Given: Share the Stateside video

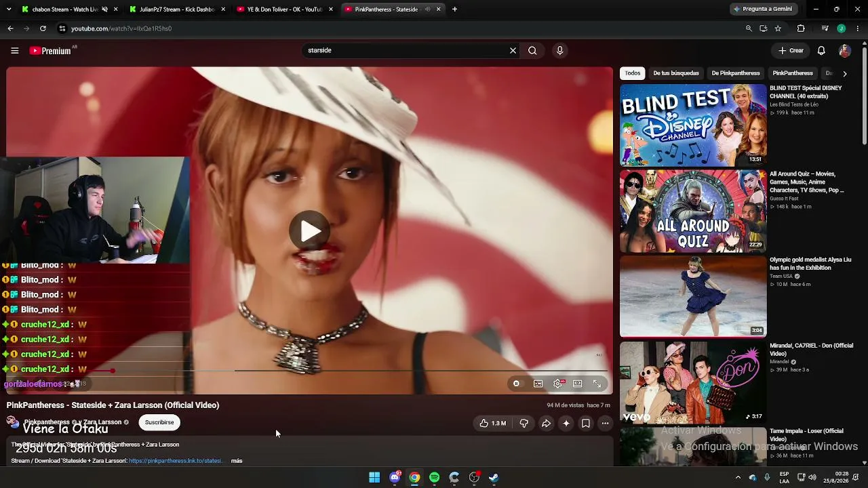Looking at the screenshot, I should 546,424.
